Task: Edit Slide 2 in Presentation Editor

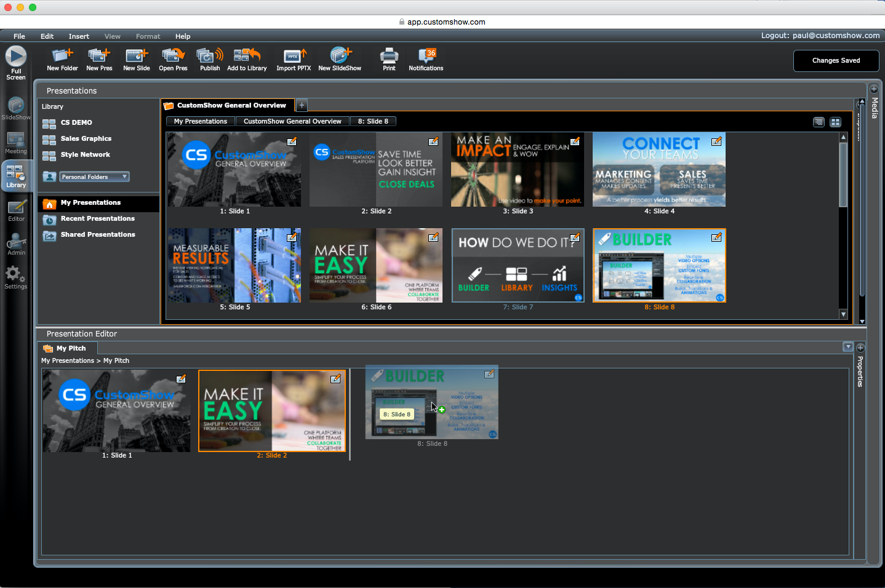Action: coord(336,379)
